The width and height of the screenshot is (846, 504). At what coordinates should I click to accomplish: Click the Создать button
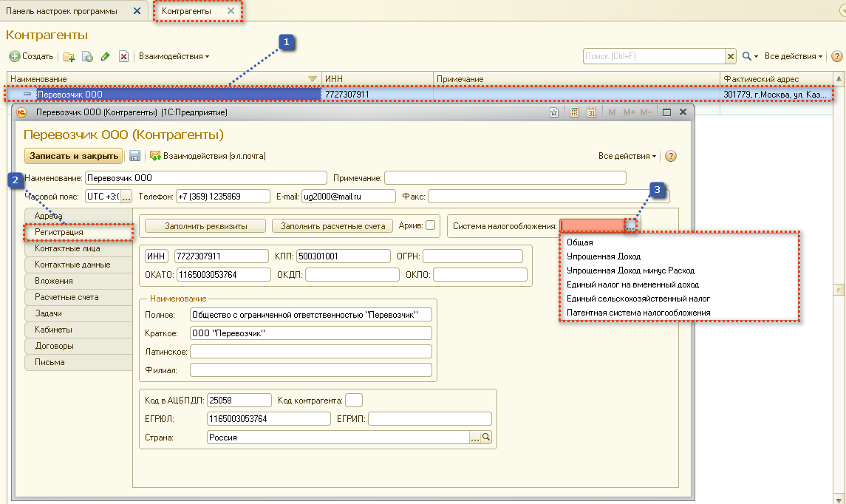32,56
